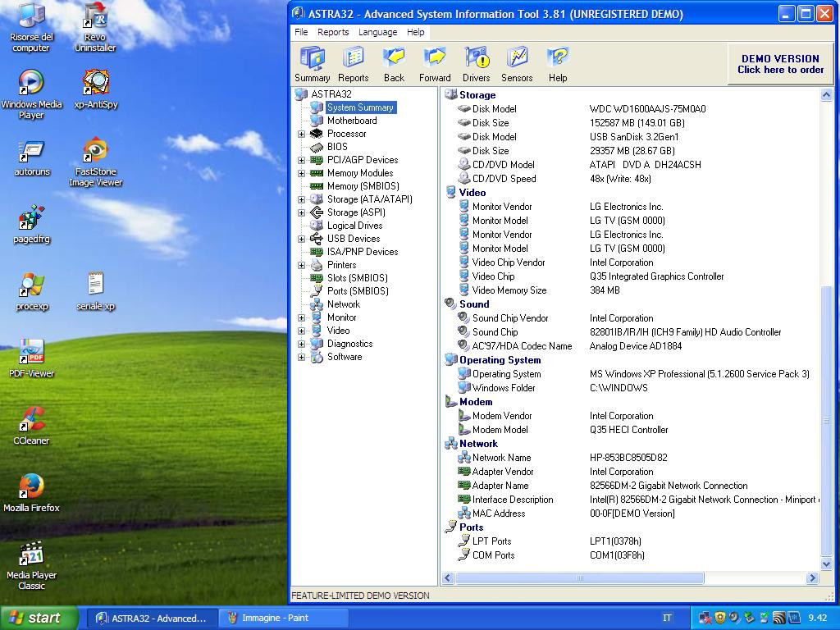Expand the Storage (ATA/ATAPI) tree node
This screenshot has height=630, width=840.
(301, 199)
